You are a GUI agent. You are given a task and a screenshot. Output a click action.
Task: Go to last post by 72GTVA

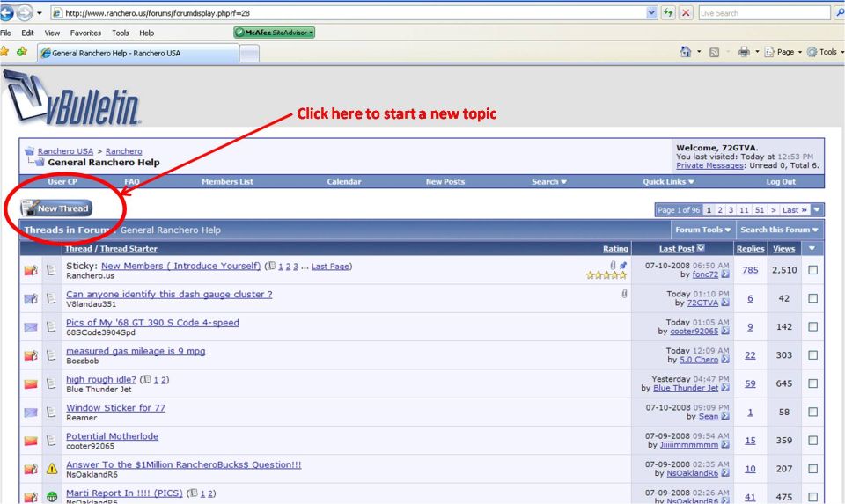[x=725, y=303]
